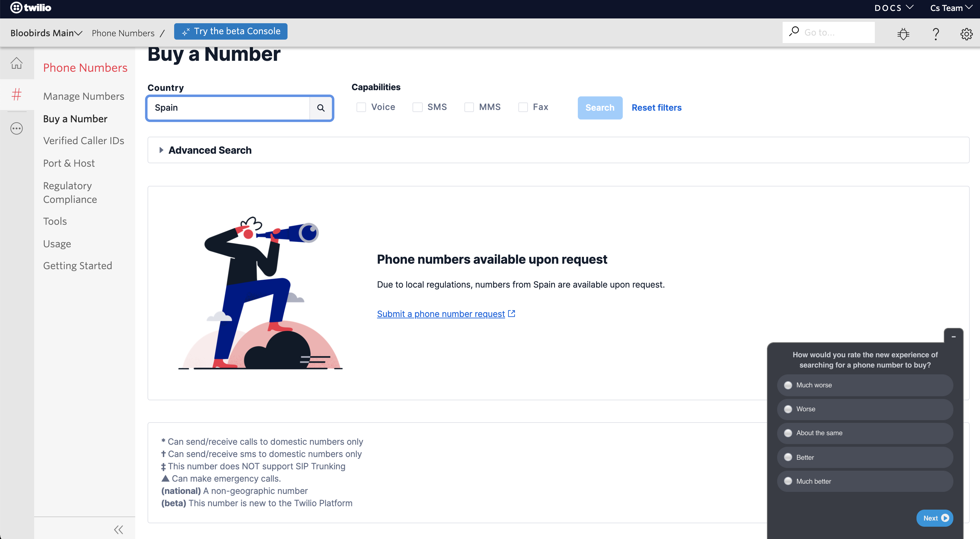Enable the Voice capability checkbox
This screenshot has width=980, height=539.
tap(361, 107)
